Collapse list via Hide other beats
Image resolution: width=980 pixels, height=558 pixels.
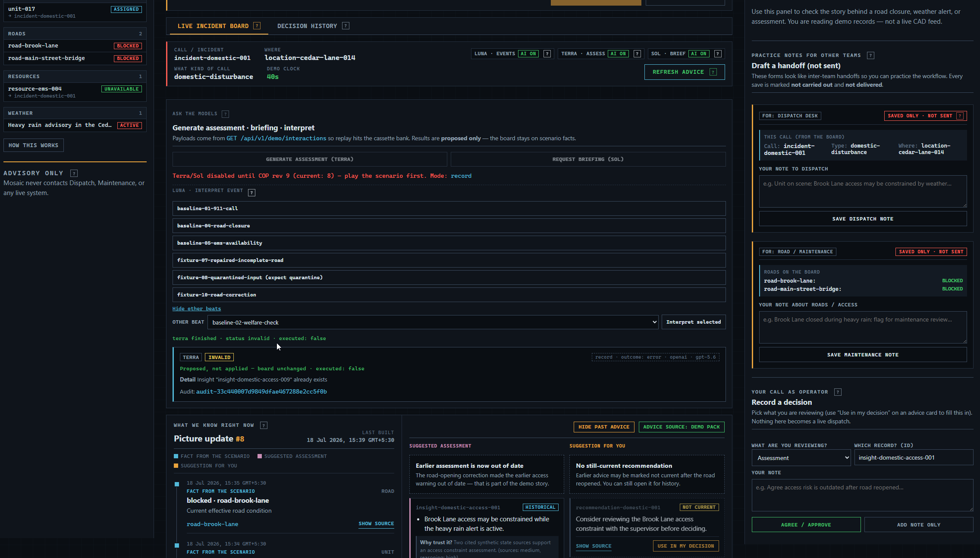click(197, 309)
